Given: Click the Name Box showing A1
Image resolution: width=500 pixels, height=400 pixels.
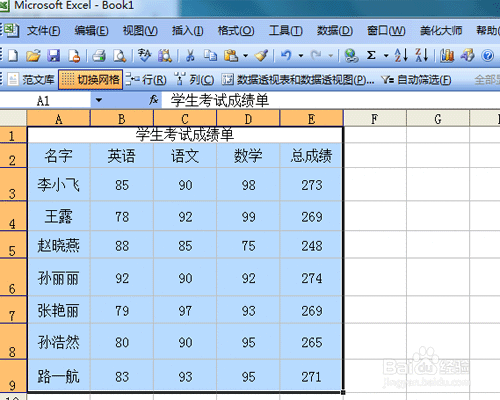Looking at the screenshot, I should click(46, 100).
